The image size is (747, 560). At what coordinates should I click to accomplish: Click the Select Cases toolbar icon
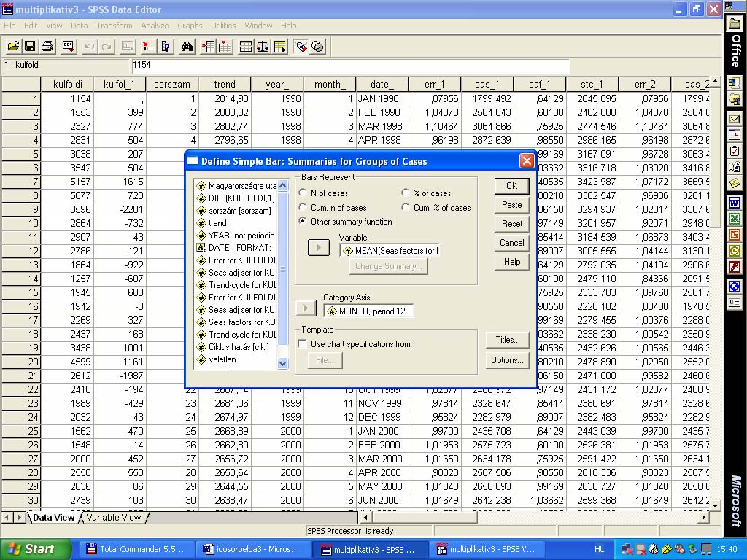[x=279, y=46]
